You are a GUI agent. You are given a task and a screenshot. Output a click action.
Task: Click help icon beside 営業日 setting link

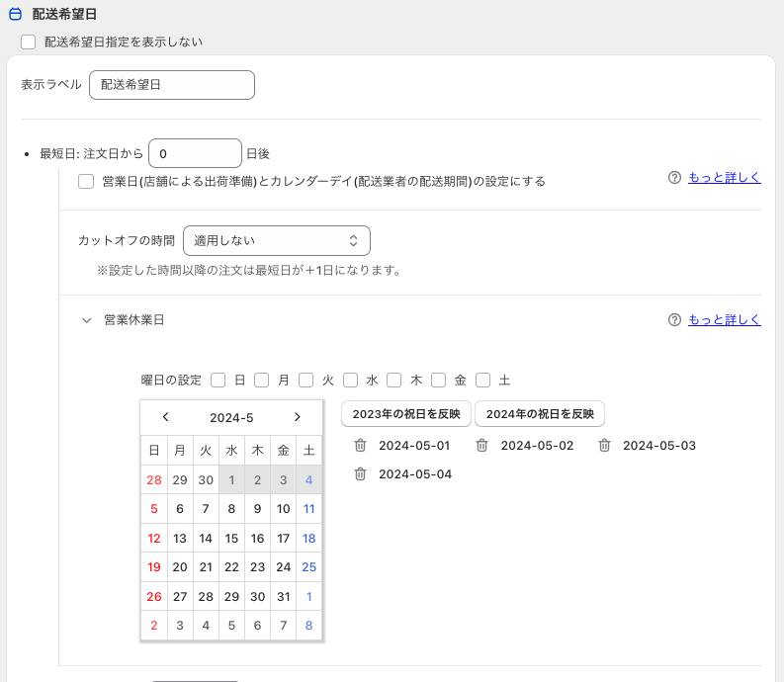click(x=674, y=178)
